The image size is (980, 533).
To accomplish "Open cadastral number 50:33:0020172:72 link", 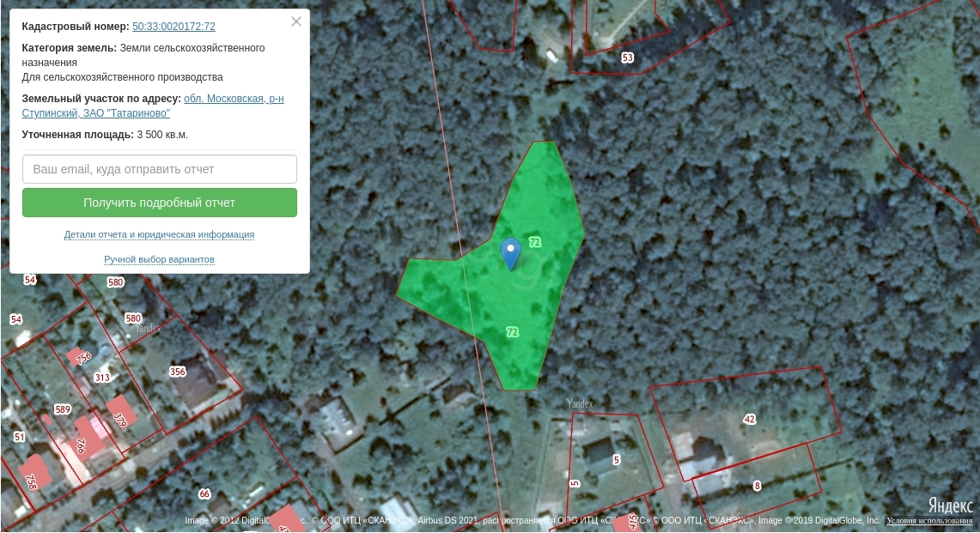I will tap(173, 27).
